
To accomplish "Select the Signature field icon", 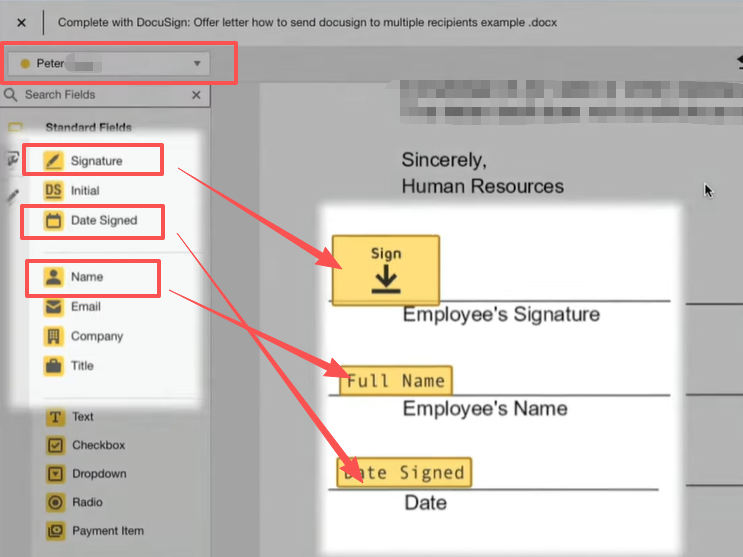I will pos(54,161).
